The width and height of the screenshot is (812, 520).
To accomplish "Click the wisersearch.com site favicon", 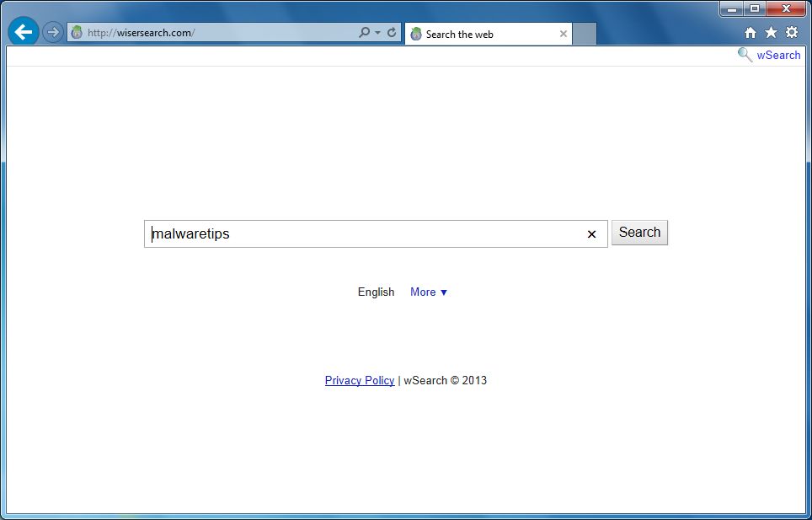I will point(76,32).
